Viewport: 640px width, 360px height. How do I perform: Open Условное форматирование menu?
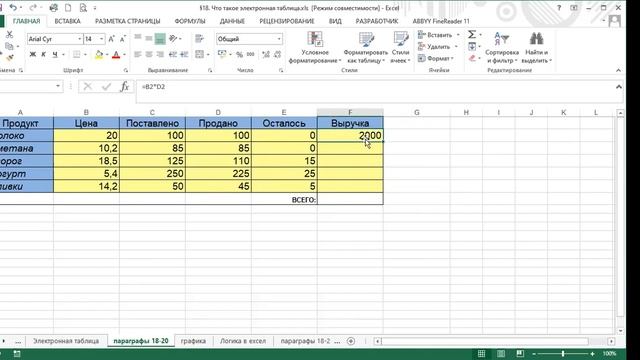315,47
